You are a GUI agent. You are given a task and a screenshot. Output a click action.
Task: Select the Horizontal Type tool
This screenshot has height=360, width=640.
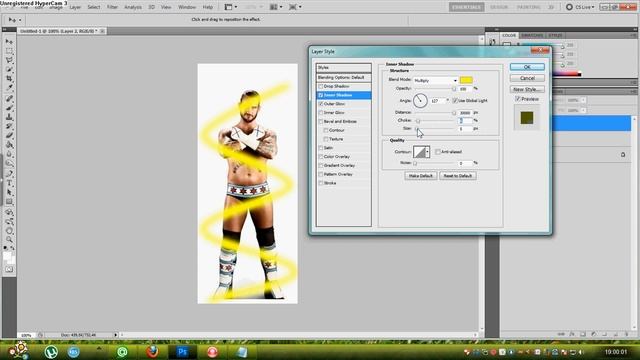[x=9, y=183]
